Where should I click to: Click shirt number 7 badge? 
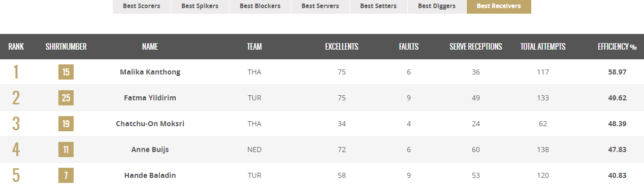66,175
